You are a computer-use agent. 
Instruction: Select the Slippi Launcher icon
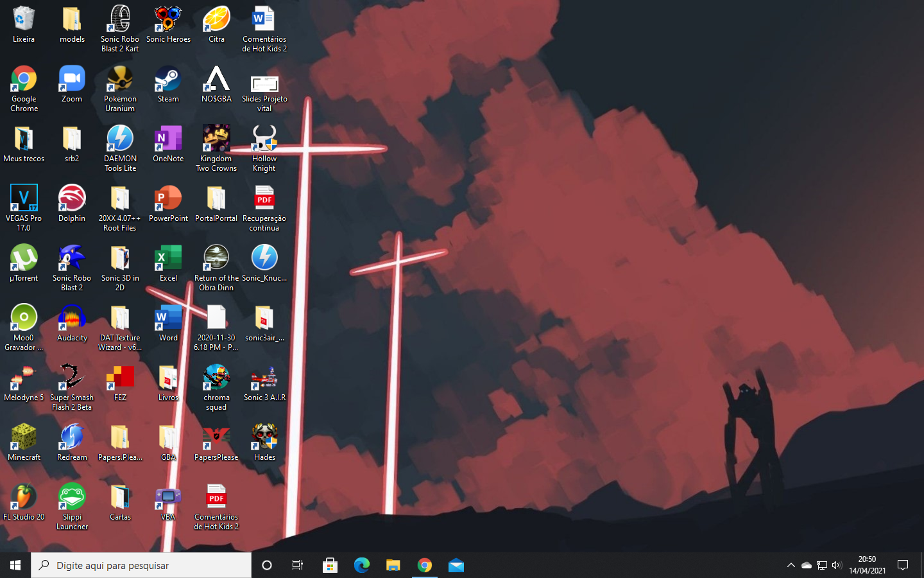pos(72,507)
